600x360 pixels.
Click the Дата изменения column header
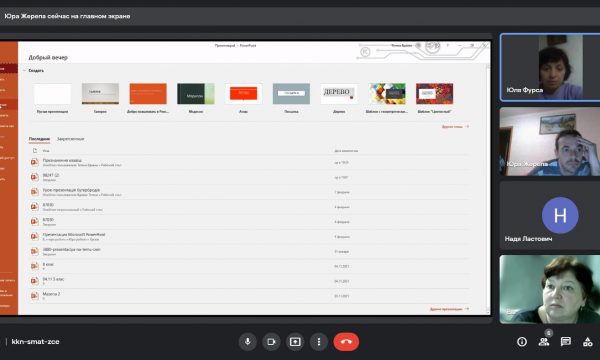[x=346, y=151]
